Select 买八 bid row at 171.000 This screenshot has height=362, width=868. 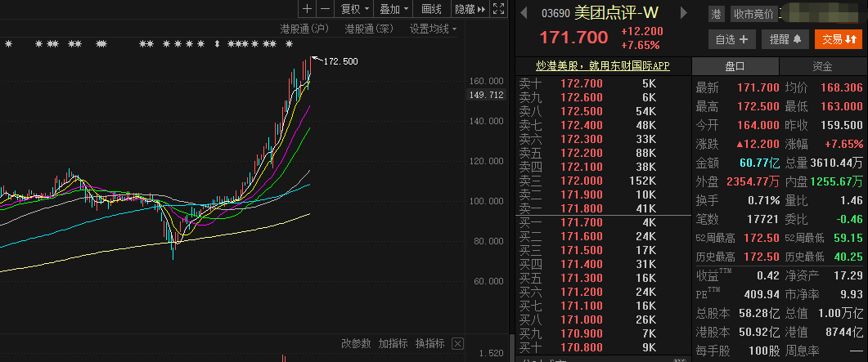603,320
